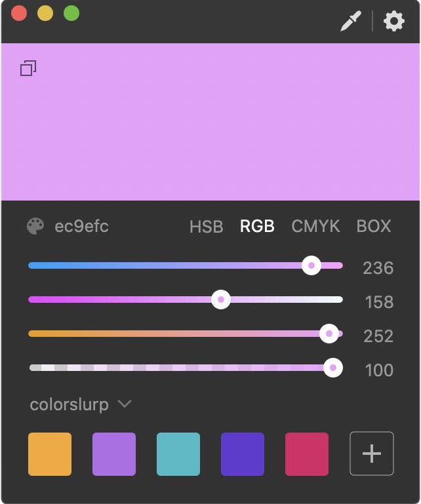Expand the colorslurp palette dropdown

tap(70, 404)
